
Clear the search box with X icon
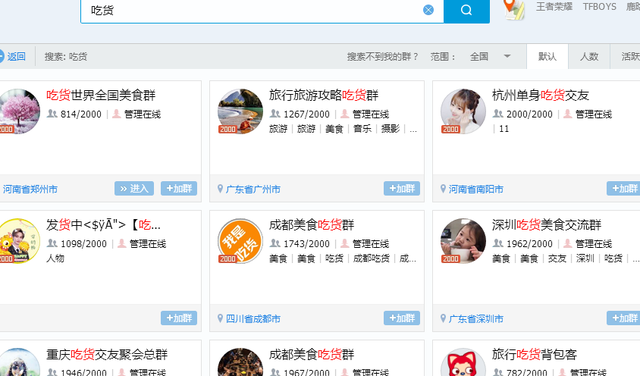428,10
